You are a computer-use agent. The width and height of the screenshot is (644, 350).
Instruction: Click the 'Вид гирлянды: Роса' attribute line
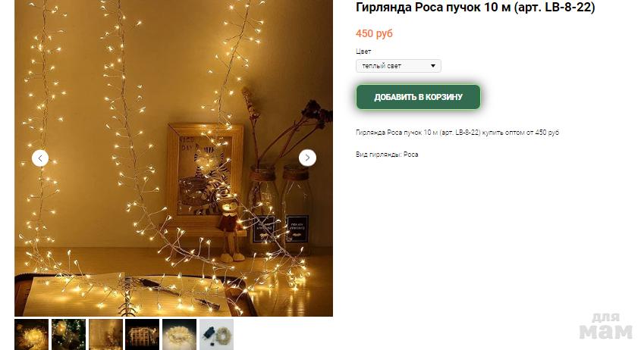click(x=387, y=155)
